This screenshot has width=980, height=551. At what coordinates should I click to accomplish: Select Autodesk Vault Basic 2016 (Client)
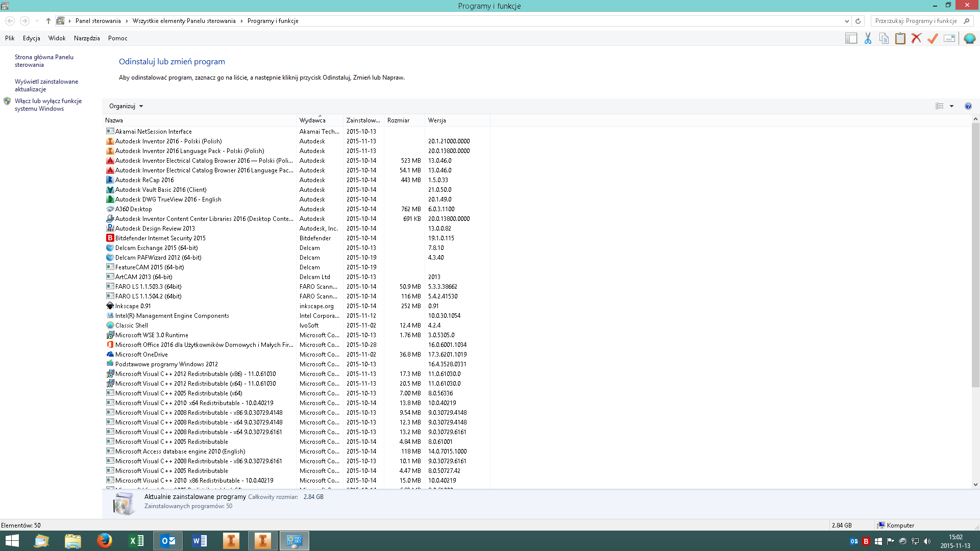pyautogui.click(x=296, y=190)
